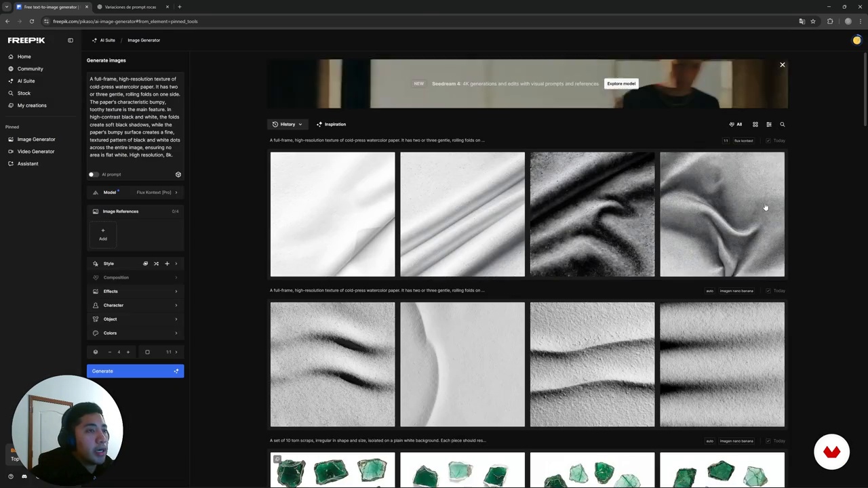Viewport: 868px width, 488px height.
Task: Toggle Today checkbox for first imagen nano banana batch
Action: 768,291
